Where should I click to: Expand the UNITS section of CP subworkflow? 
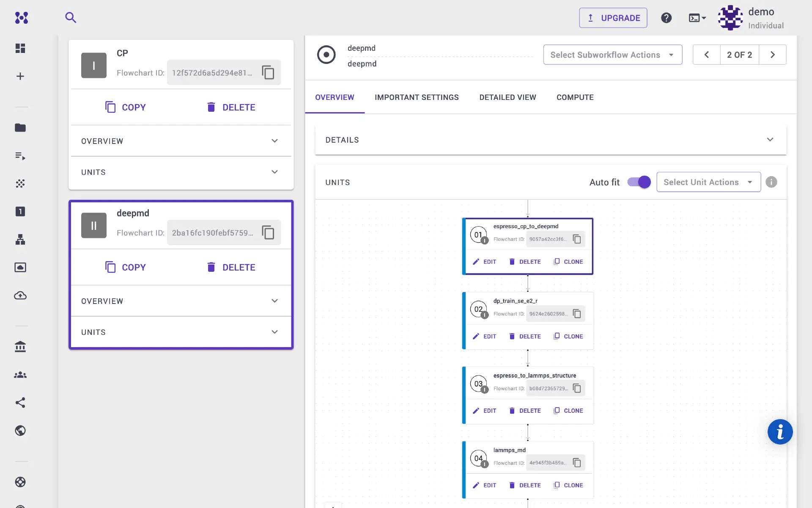pyautogui.click(x=181, y=172)
